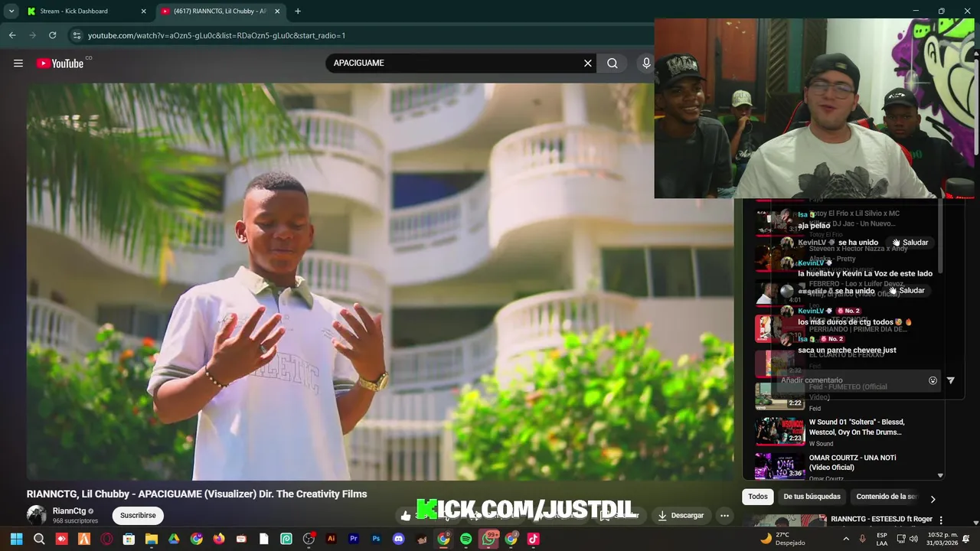The image size is (980, 551).
Task: Go to YouTube home via logo
Action: (x=60, y=64)
